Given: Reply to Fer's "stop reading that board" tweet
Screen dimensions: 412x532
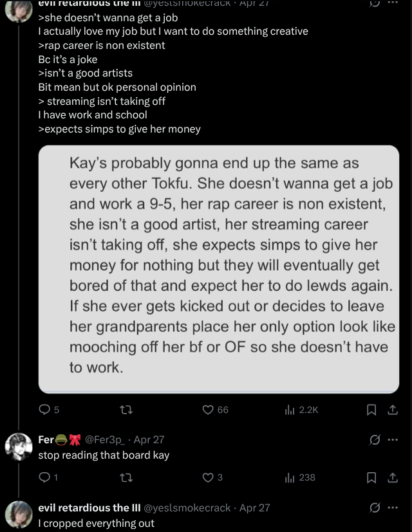Looking at the screenshot, I should coord(44,477).
